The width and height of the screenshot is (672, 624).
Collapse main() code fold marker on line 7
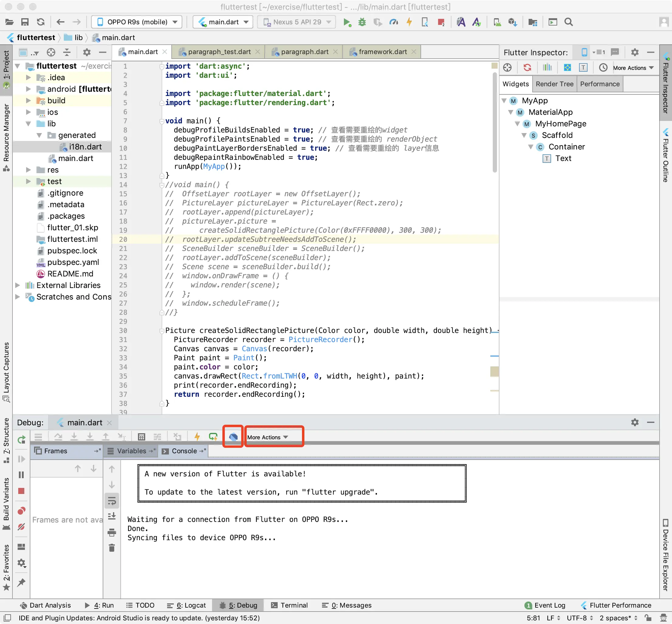[x=162, y=121]
